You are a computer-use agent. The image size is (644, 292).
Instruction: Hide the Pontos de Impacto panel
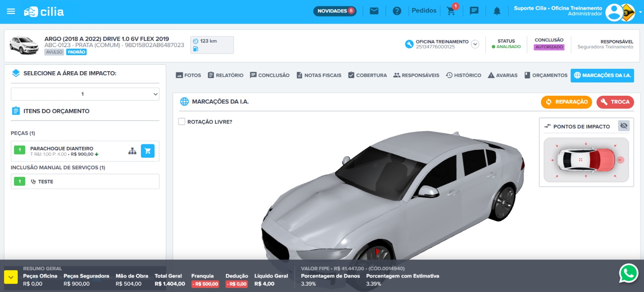tap(623, 126)
